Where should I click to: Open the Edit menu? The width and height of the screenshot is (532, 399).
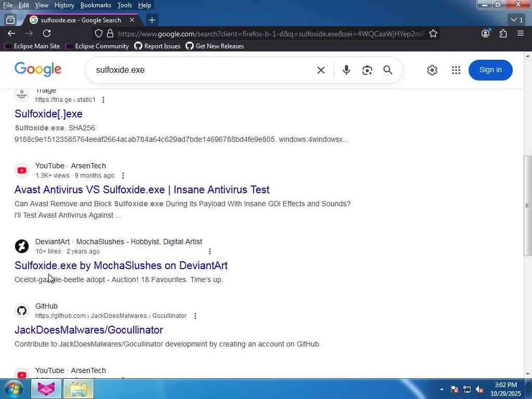(x=23, y=5)
